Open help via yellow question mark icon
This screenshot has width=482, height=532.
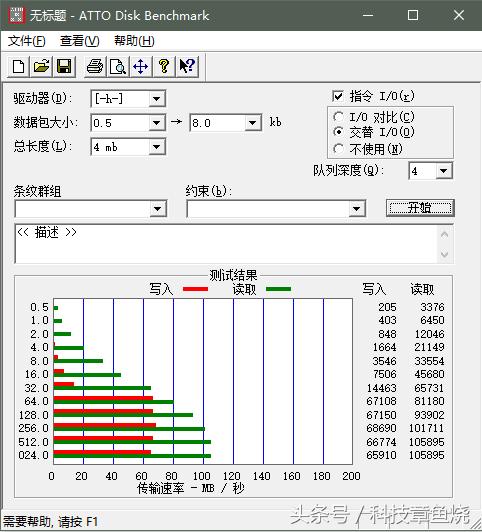(x=163, y=66)
